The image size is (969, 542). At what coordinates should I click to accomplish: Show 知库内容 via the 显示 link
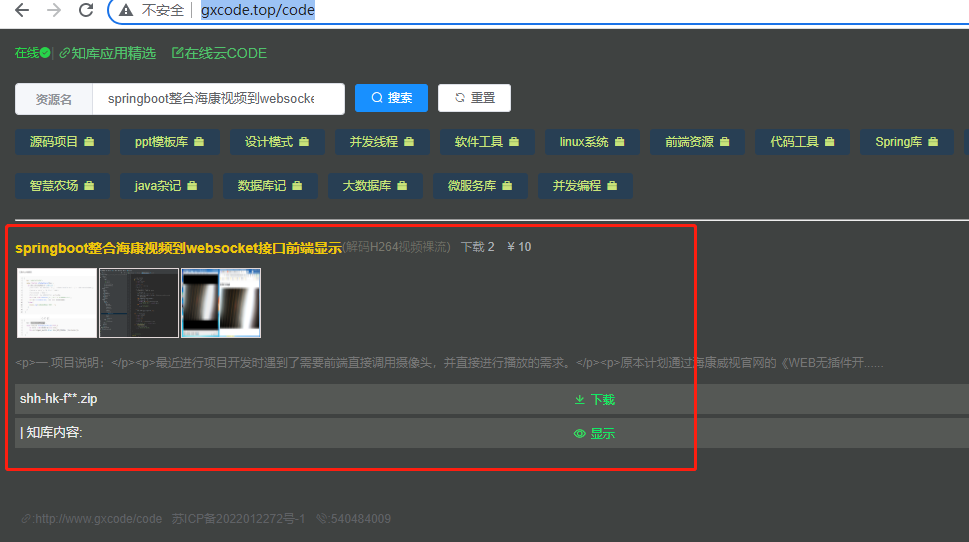tap(595, 434)
